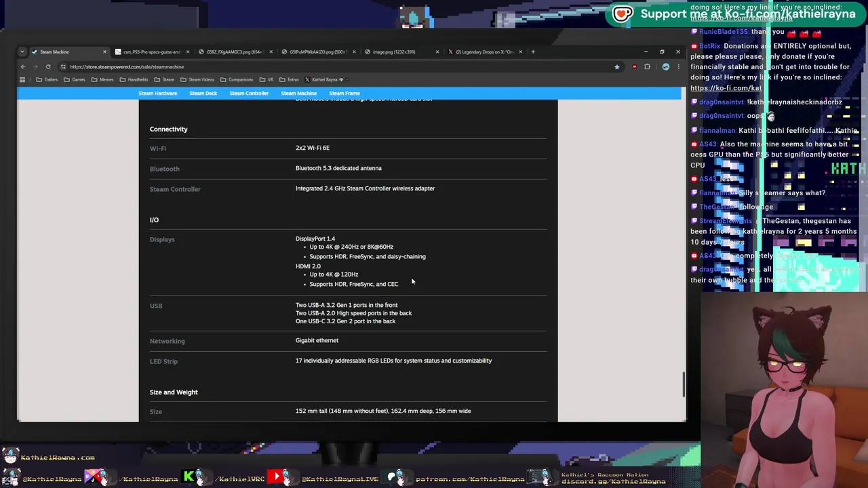Image resolution: width=868 pixels, height=488 pixels.
Task: Close the csm_PS5-Pro-specs tab
Action: pos(188,52)
